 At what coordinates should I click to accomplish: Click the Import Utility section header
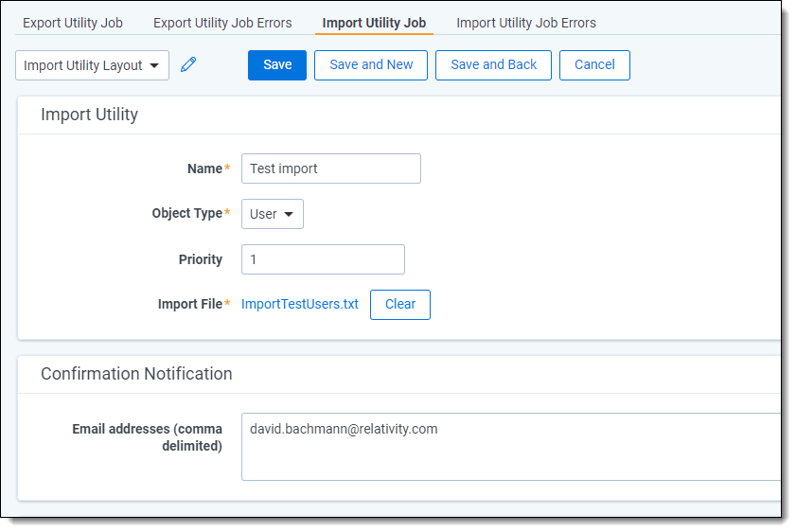tap(89, 115)
